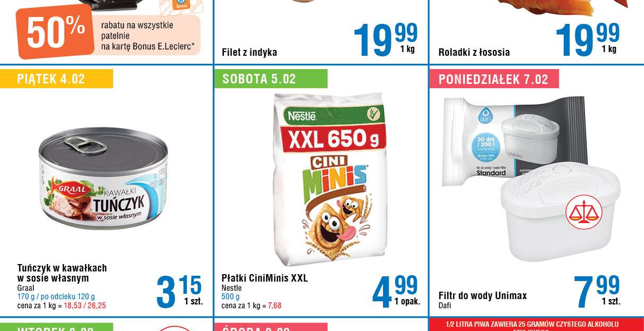Click the orange 50% discount badge
The height and width of the screenshot is (331, 644).
54,32
